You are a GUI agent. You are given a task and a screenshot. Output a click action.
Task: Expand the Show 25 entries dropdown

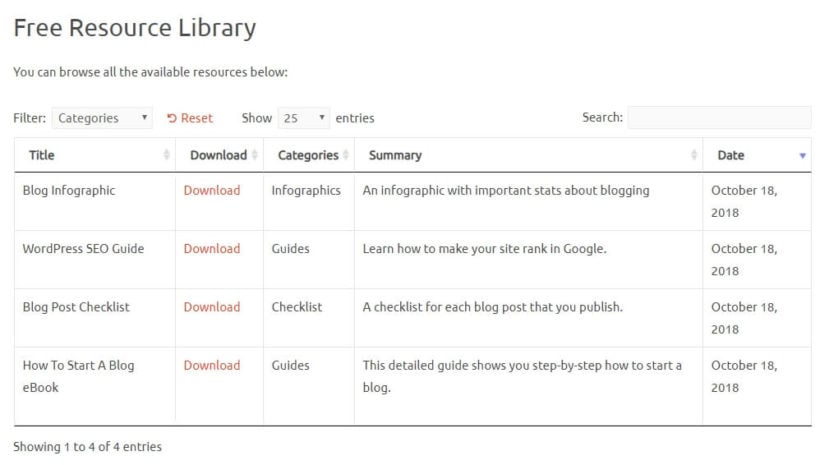(303, 118)
